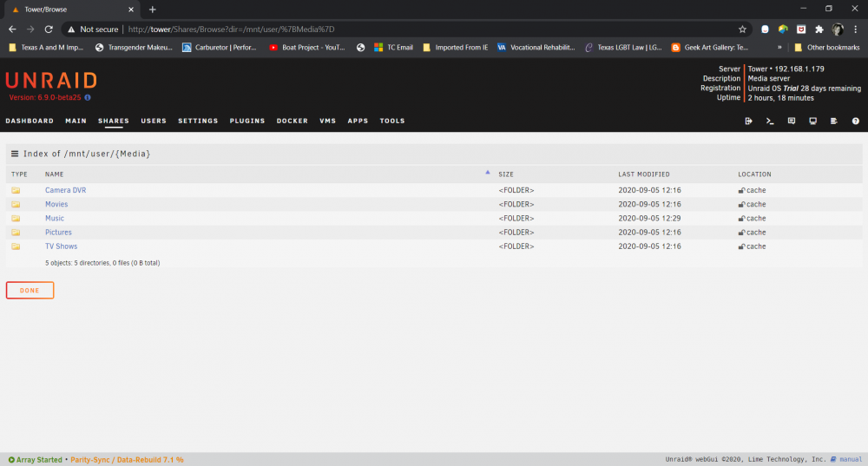Screen dimensions: 868x466
Task: Click the Done button
Action: [30, 291]
